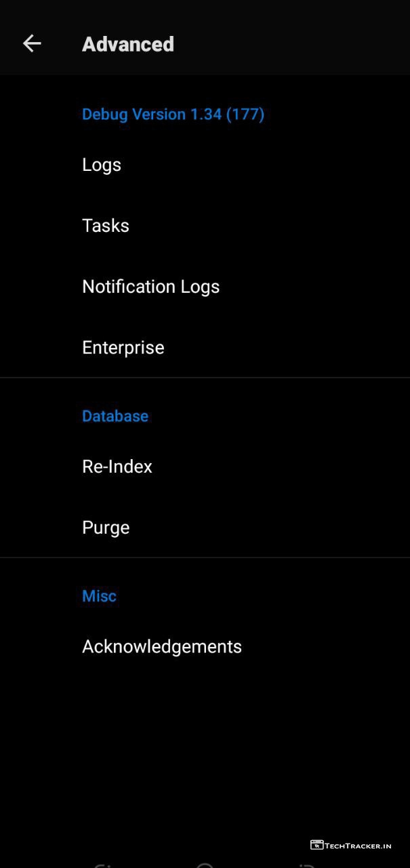Open the Logs entry
Image resolution: width=410 pixels, height=868 pixels.
click(102, 165)
